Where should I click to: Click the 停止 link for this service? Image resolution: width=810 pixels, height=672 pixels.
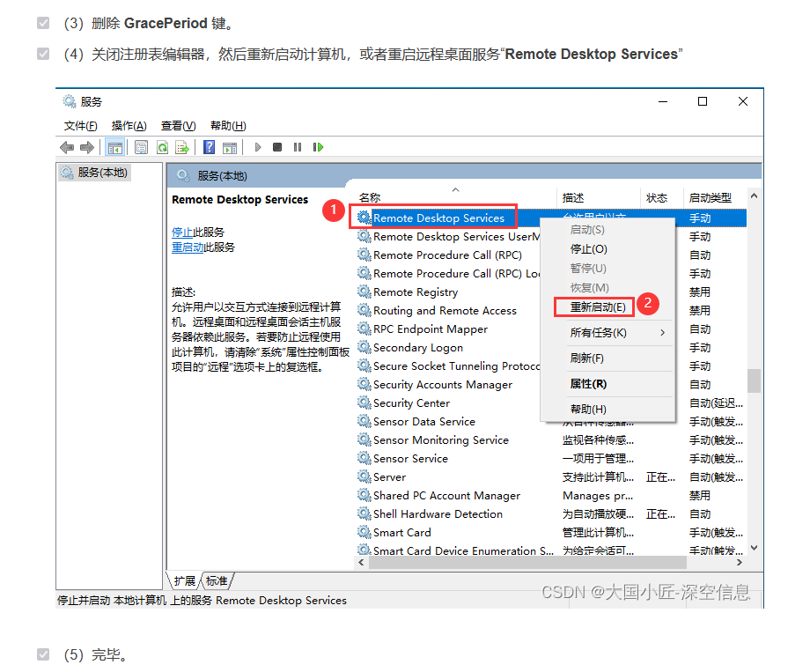pos(181,233)
